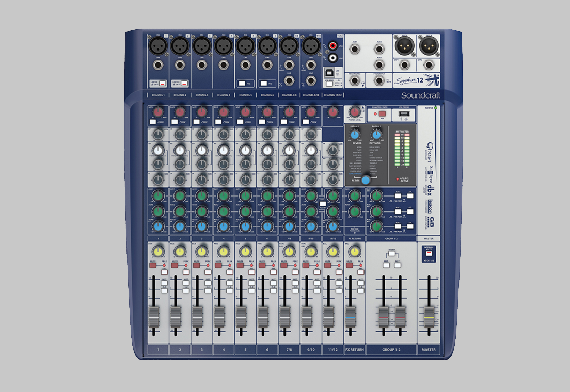
Task: Click the channel 1 XLR mic input
Action: tap(157, 45)
